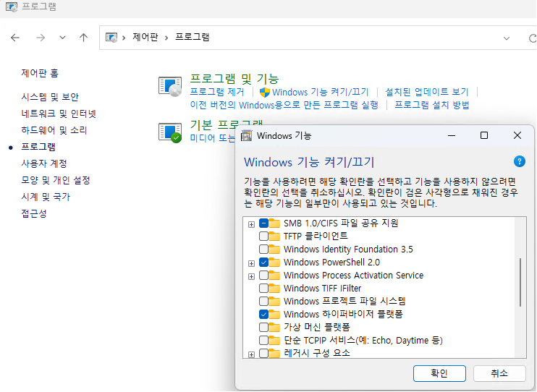The height and width of the screenshot is (392, 537).
Task: Open 시계 및 국가 category
Action: click(x=46, y=197)
